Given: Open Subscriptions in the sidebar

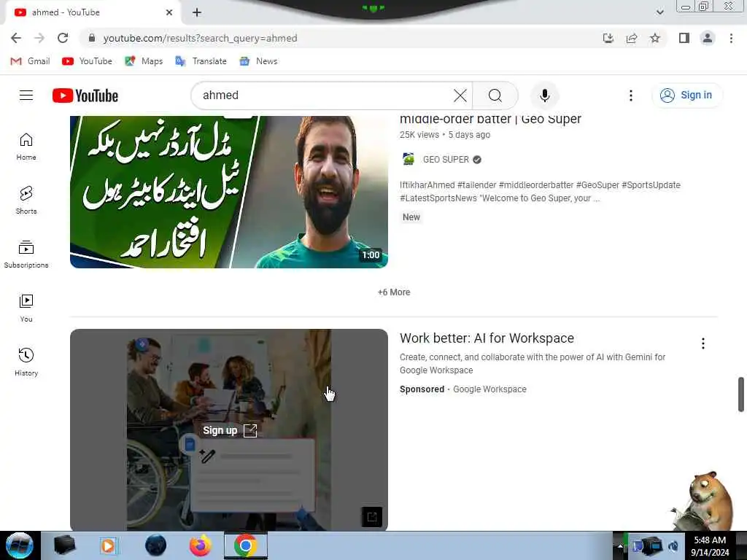Looking at the screenshot, I should point(26,254).
